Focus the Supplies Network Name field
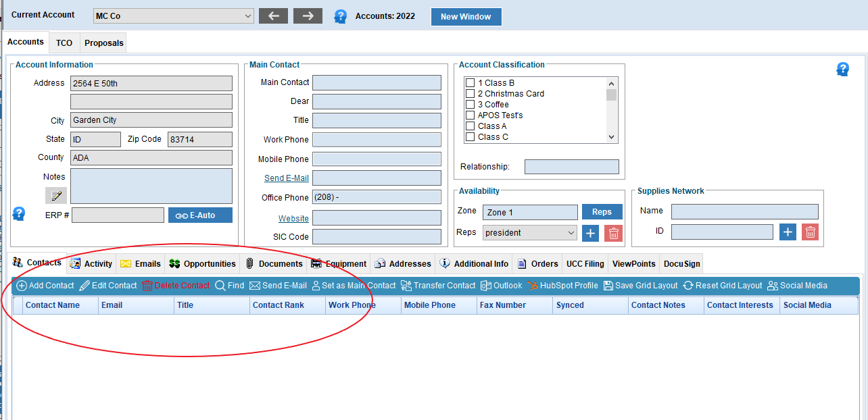Image resolution: width=868 pixels, height=420 pixels. click(x=745, y=211)
